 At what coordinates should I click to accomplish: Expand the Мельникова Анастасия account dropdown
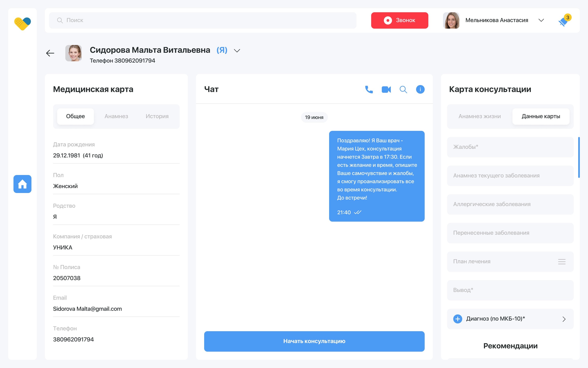(541, 20)
